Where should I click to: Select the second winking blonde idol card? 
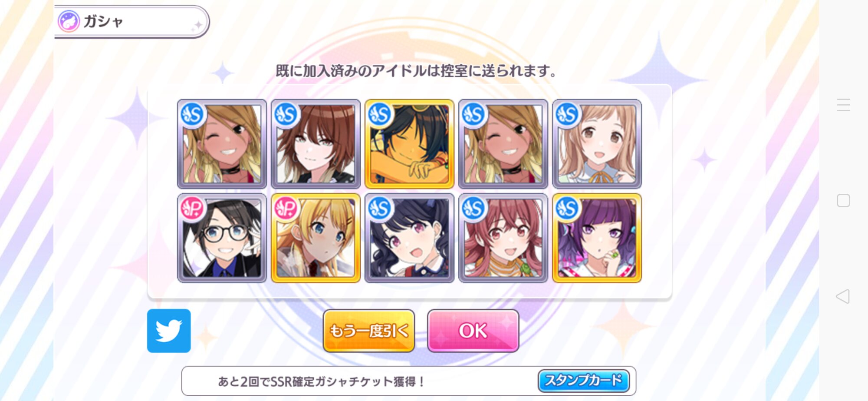(x=503, y=144)
